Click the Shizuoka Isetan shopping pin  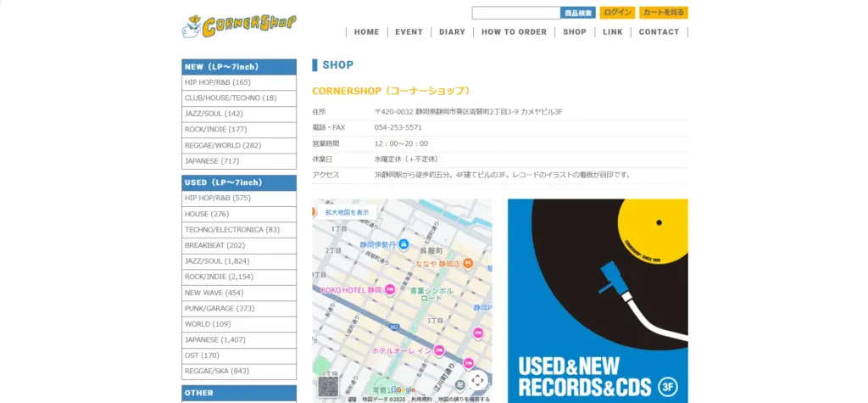[x=403, y=244]
